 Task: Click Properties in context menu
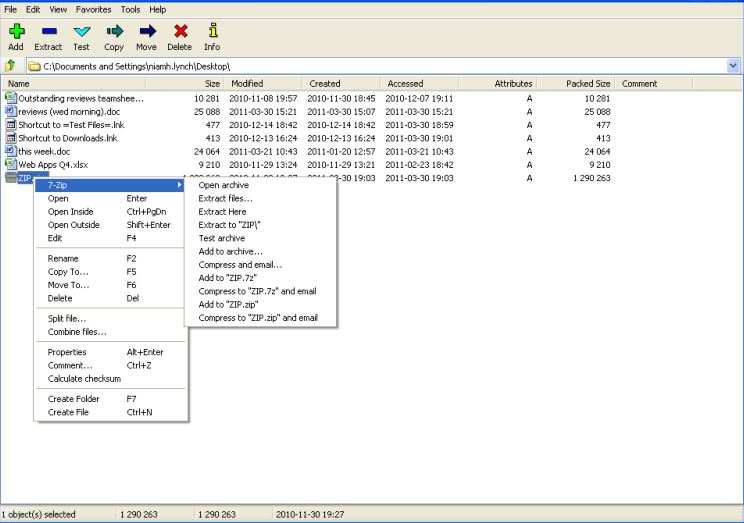pyautogui.click(x=110, y=352)
